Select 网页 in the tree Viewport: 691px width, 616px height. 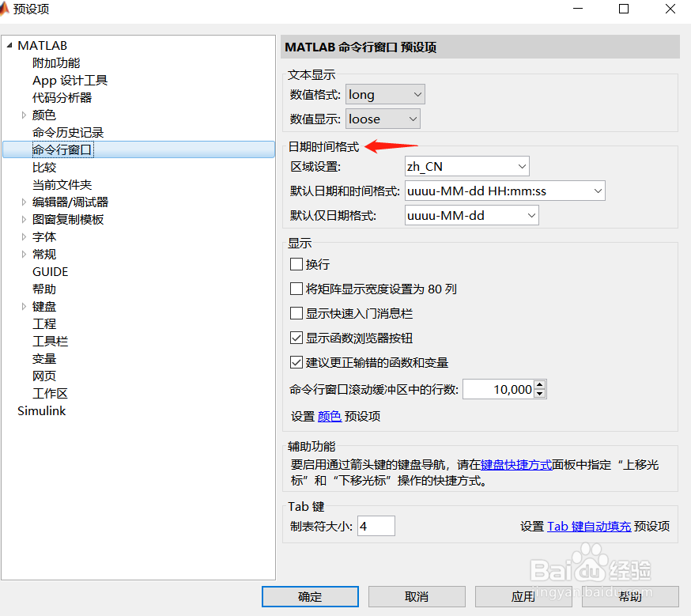pos(44,376)
